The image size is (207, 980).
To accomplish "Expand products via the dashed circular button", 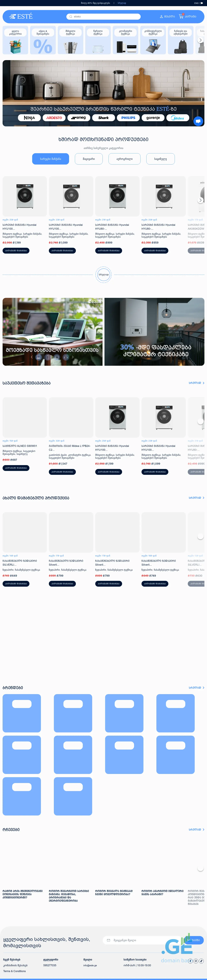I will coord(103,274).
